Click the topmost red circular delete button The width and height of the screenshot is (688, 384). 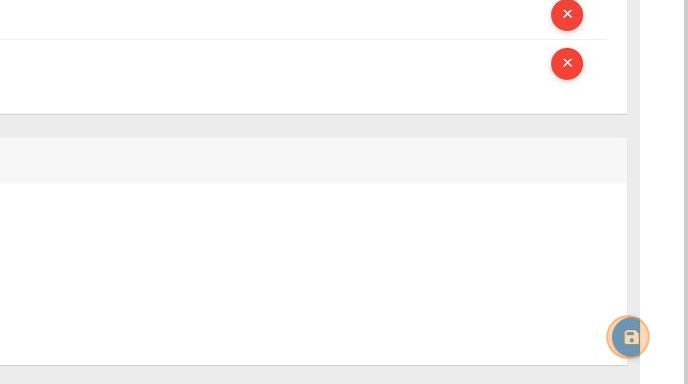(567, 15)
